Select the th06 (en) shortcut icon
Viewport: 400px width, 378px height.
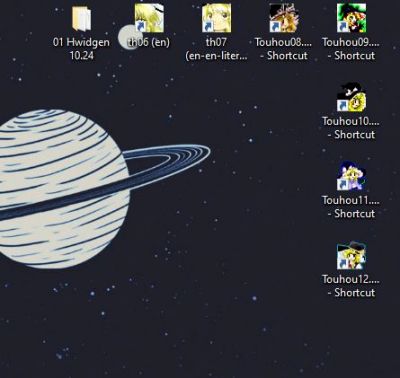149,18
